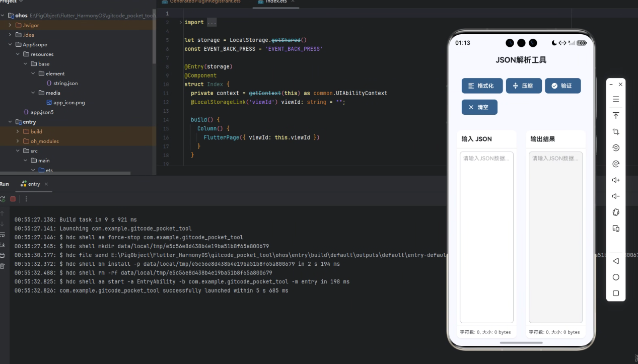Click the 格式化 format button

pos(481,86)
